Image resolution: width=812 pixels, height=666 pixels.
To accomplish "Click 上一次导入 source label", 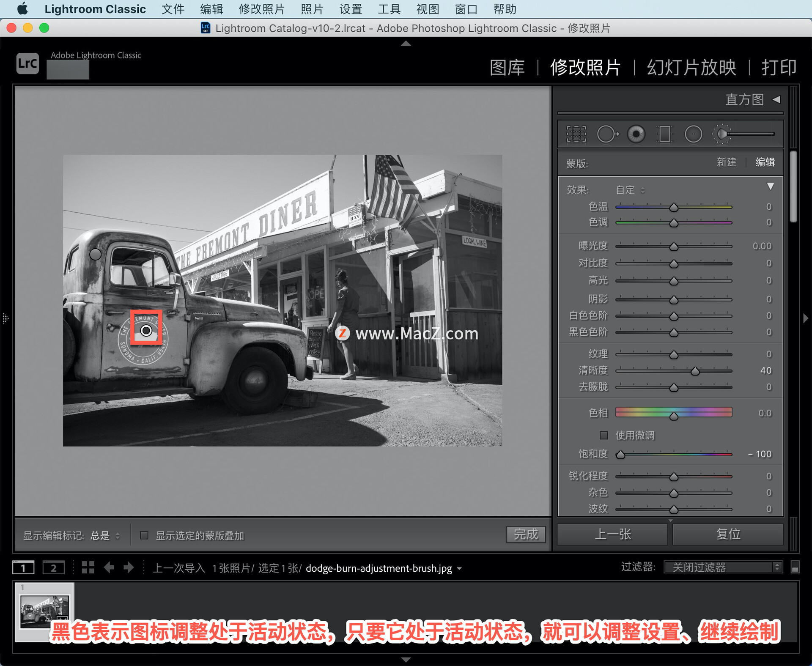I will pyautogui.click(x=178, y=568).
